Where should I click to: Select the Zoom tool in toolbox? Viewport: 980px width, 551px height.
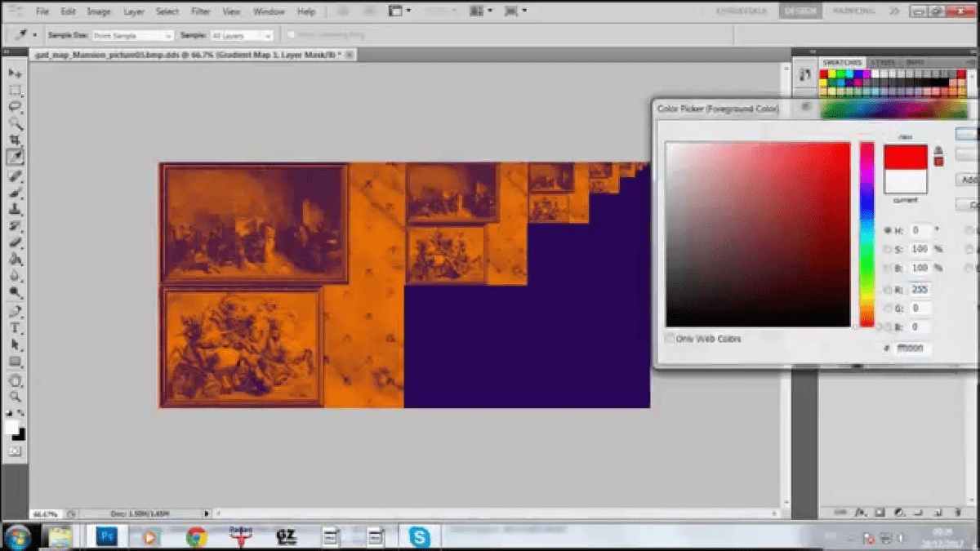(15, 397)
